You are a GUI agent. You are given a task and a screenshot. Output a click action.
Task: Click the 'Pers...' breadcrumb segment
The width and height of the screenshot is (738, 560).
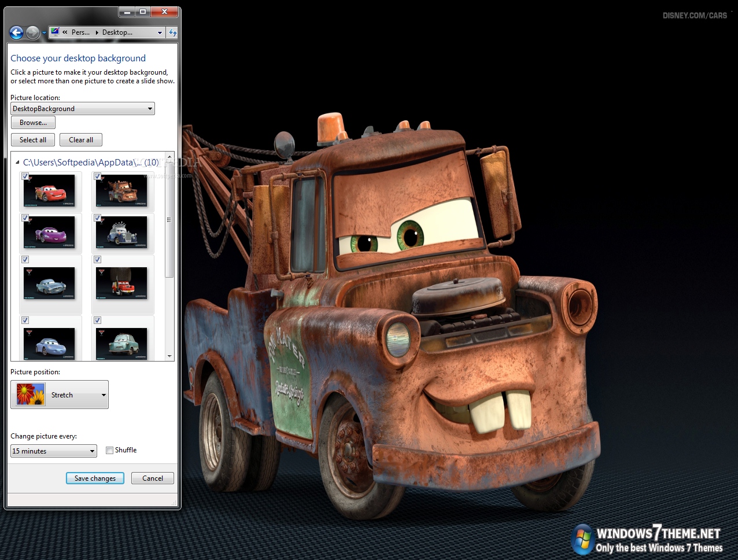click(80, 32)
